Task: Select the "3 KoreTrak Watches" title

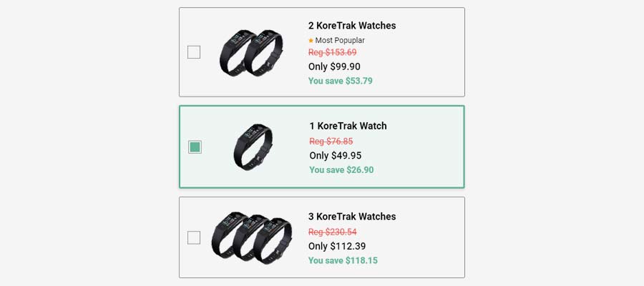Action: [x=352, y=217]
